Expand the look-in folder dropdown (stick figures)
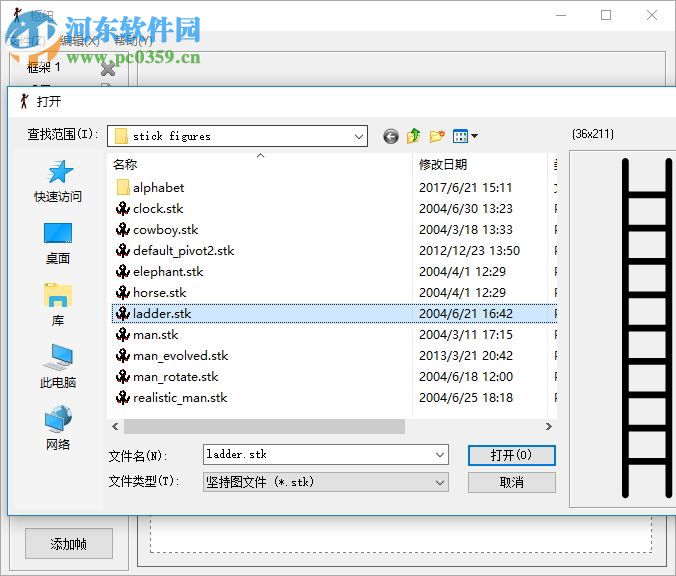This screenshot has width=676, height=576. (x=358, y=137)
